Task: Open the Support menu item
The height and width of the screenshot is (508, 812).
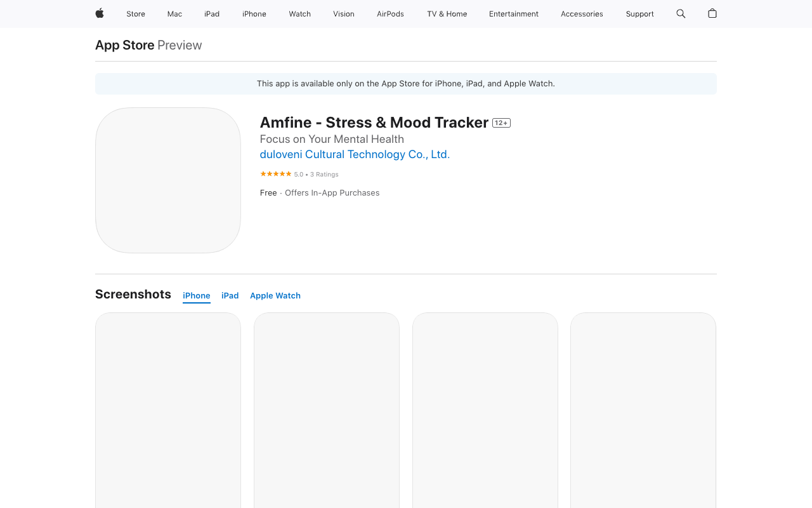Action: 639,14
